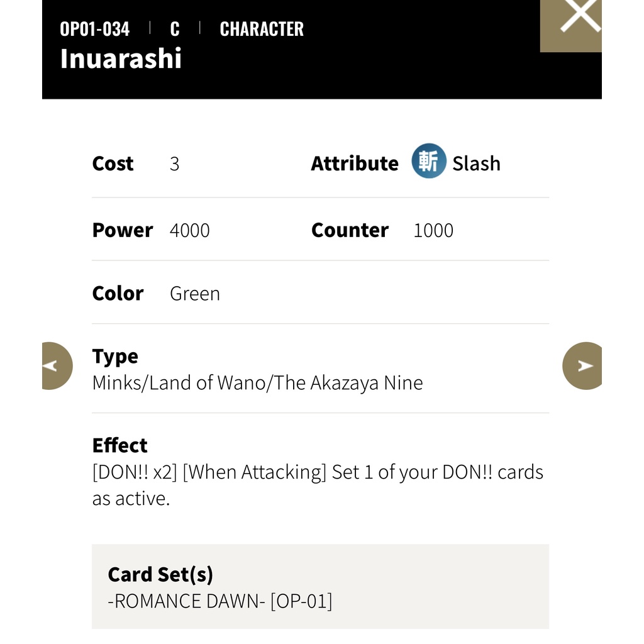Click the Effect section heading

point(119,445)
